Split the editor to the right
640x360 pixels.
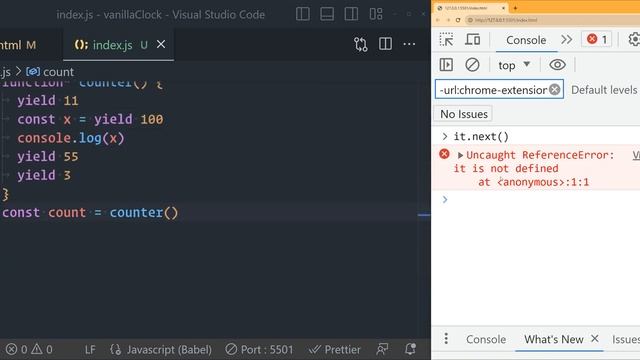[x=385, y=44]
